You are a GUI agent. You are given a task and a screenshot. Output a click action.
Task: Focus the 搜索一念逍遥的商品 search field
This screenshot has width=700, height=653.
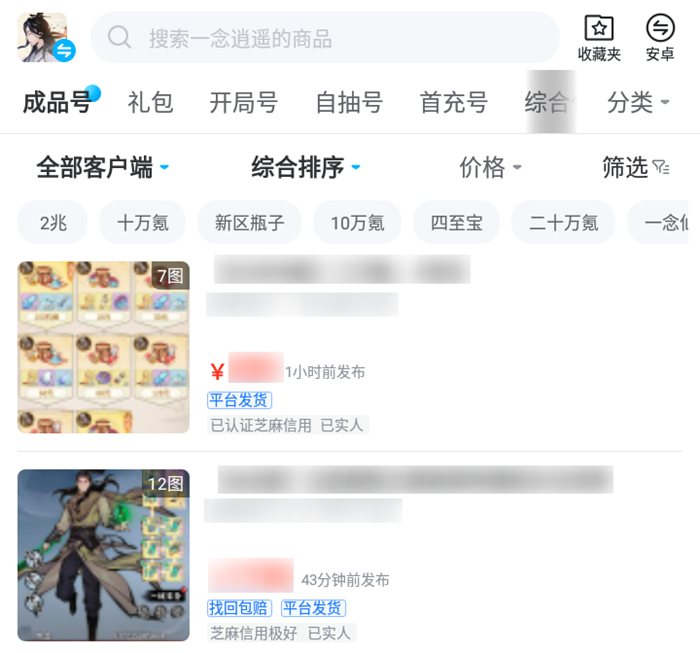coord(325,37)
